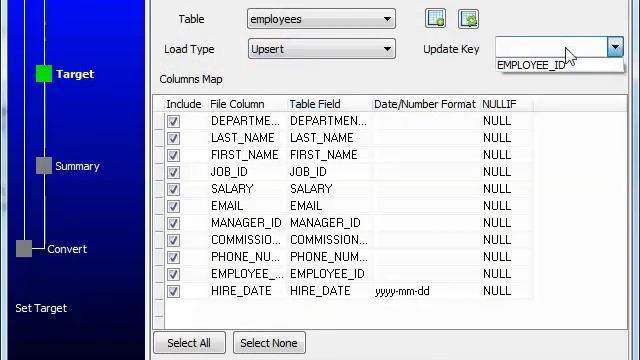The height and width of the screenshot is (360, 640).
Task: Open the Load Type dropdown showing Upsert
Action: tap(321, 49)
